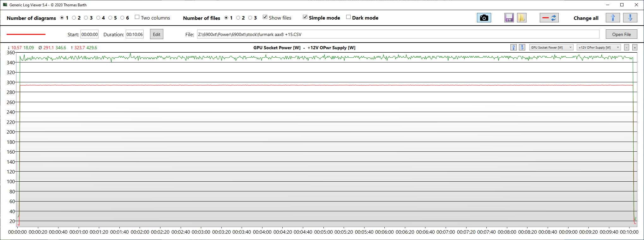Click the File path field
The width and height of the screenshot is (644, 240).
coord(398,34)
